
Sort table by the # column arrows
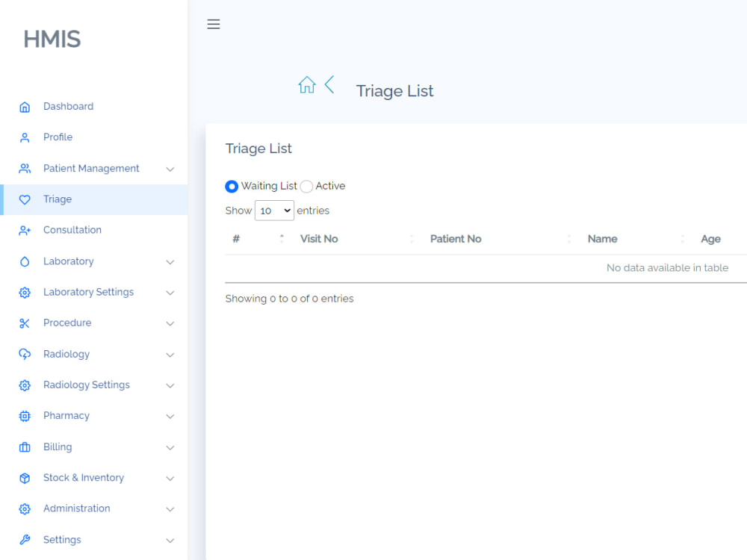[282, 239]
